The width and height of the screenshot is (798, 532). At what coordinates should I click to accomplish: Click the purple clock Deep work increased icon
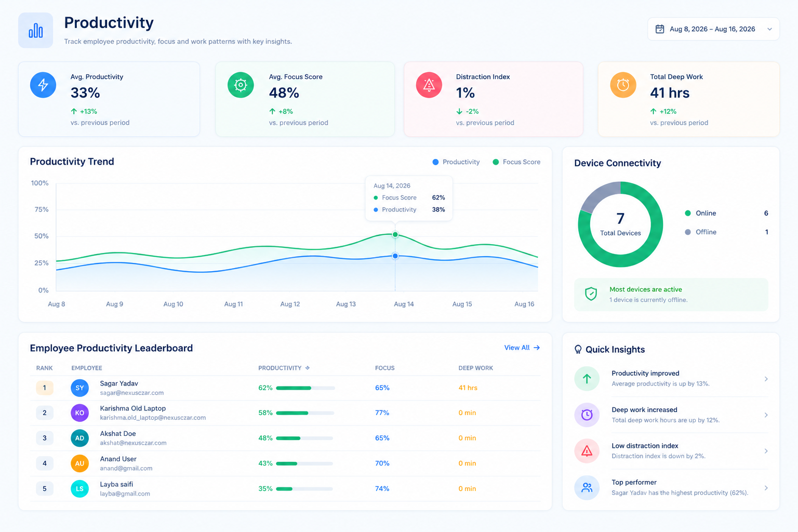click(x=587, y=415)
